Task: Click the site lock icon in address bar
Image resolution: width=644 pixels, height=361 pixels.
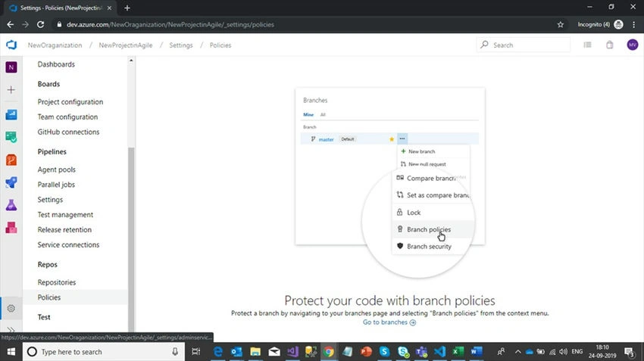Action: [59, 25]
